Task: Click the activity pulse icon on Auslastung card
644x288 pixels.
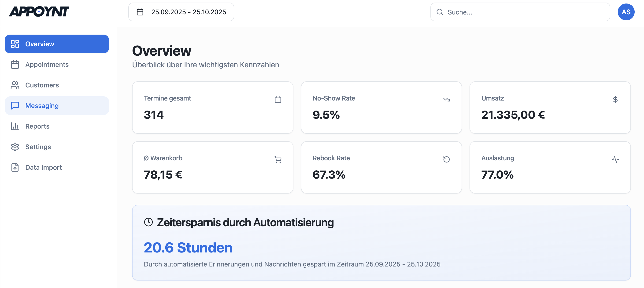Action: tap(615, 159)
